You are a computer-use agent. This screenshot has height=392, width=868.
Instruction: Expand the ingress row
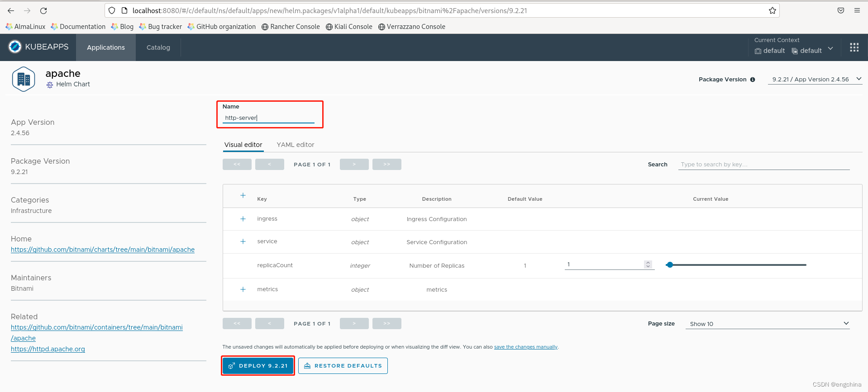click(243, 219)
